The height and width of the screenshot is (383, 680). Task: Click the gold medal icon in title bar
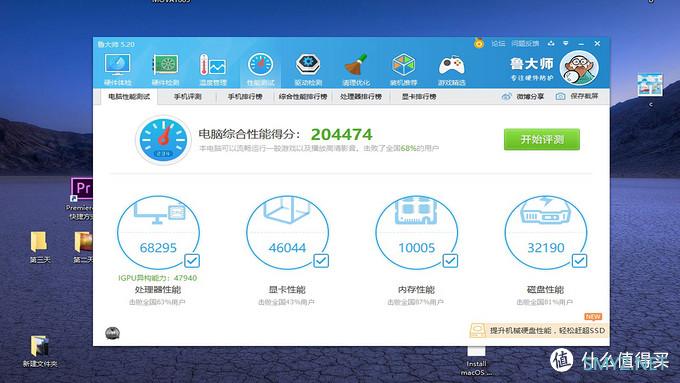479,43
